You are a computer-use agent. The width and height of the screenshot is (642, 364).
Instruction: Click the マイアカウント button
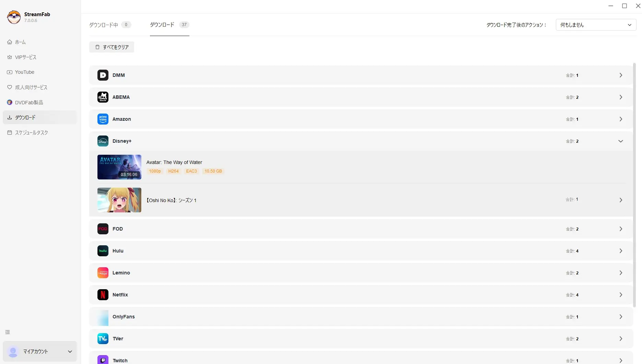40,352
